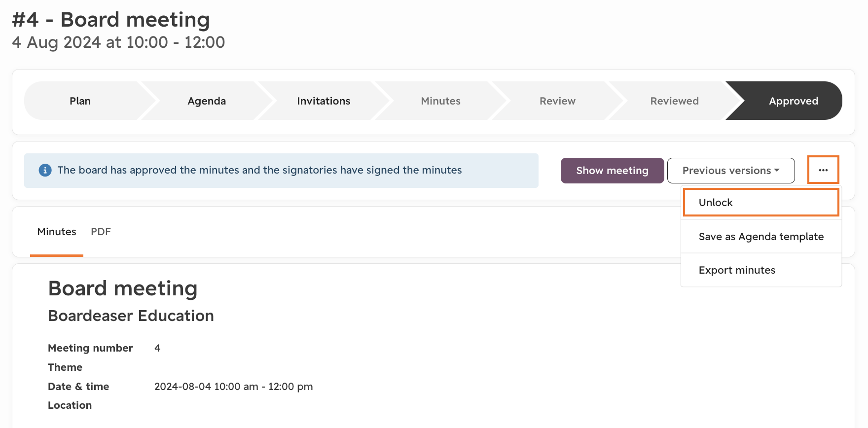The image size is (868, 428).
Task: Click the Reviewed stage step
Action: tap(674, 101)
